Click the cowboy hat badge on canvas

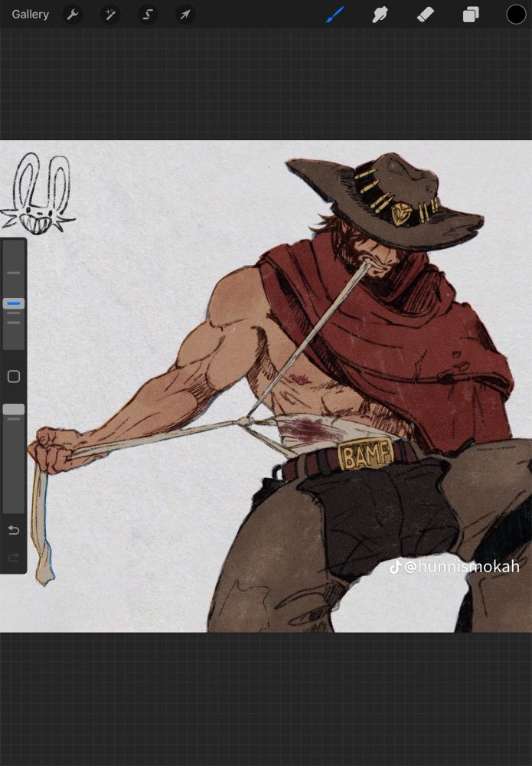pyautogui.click(x=401, y=214)
